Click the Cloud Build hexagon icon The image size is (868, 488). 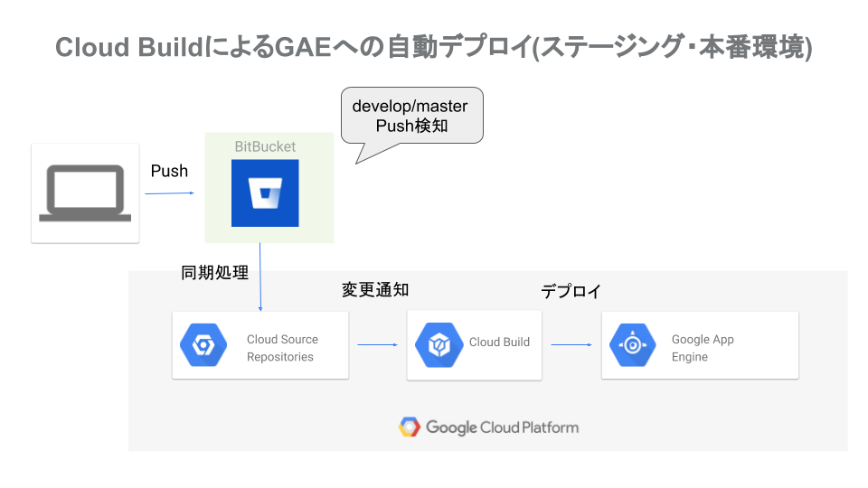click(x=439, y=345)
